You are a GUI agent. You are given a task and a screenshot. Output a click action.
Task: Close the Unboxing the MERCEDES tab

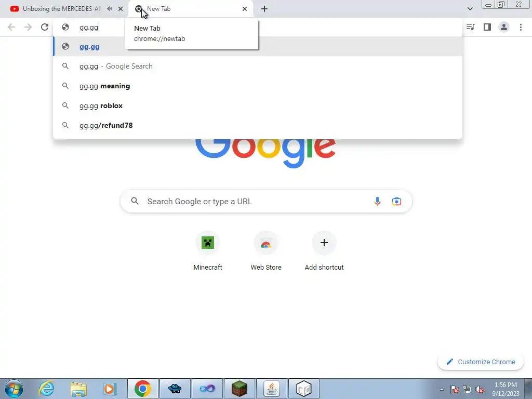[x=121, y=9]
